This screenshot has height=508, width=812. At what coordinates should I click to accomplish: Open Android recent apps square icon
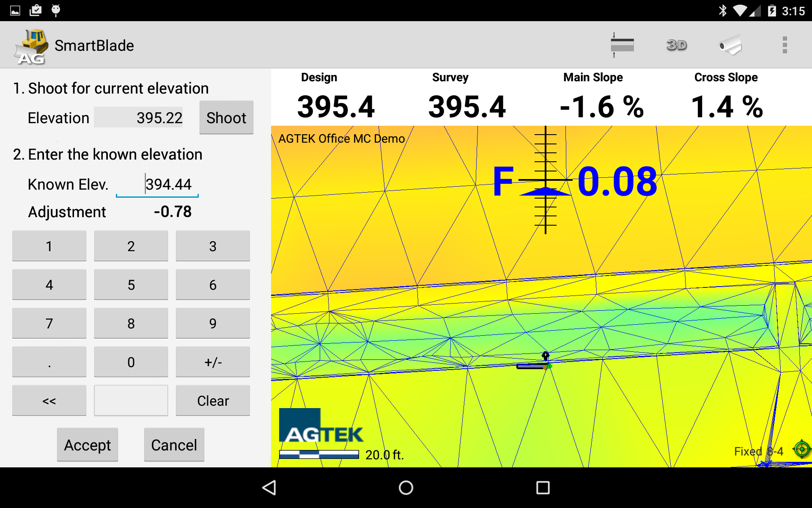(x=543, y=488)
